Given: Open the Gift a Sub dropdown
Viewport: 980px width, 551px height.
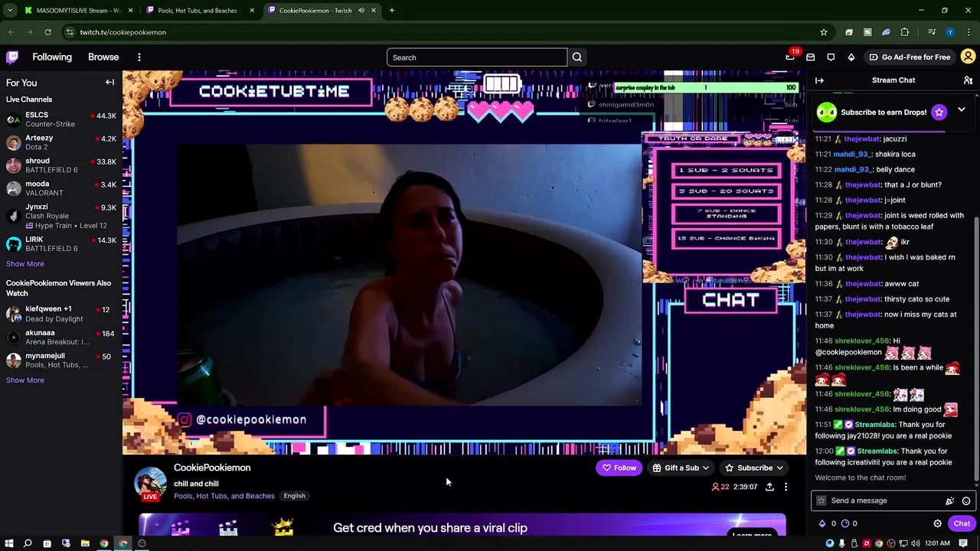Looking at the screenshot, I should [x=681, y=468].
